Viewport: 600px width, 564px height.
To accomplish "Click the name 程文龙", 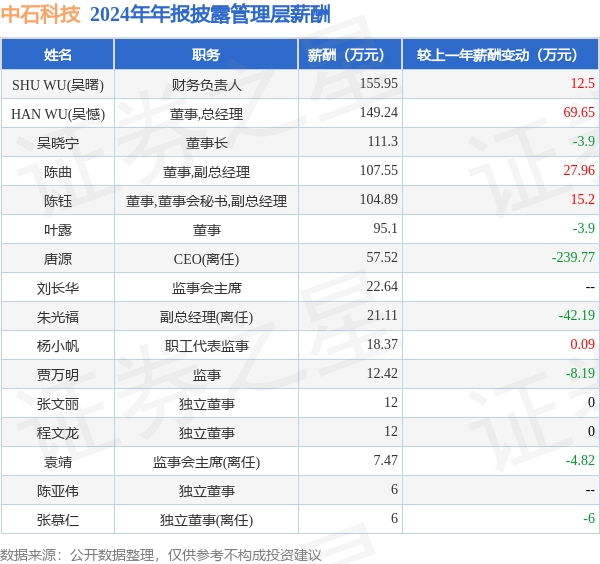I will 58,433.
